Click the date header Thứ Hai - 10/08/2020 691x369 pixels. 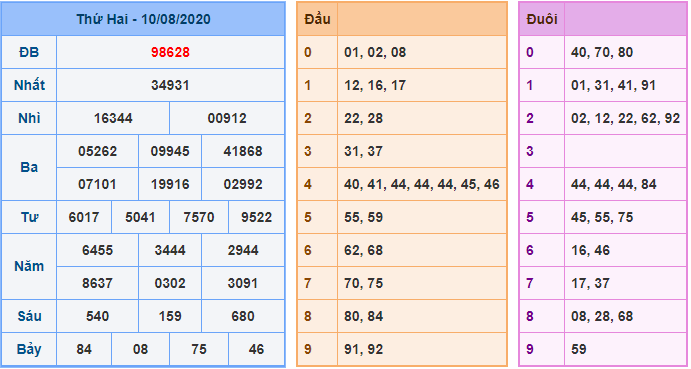click(x=143, y=19)
